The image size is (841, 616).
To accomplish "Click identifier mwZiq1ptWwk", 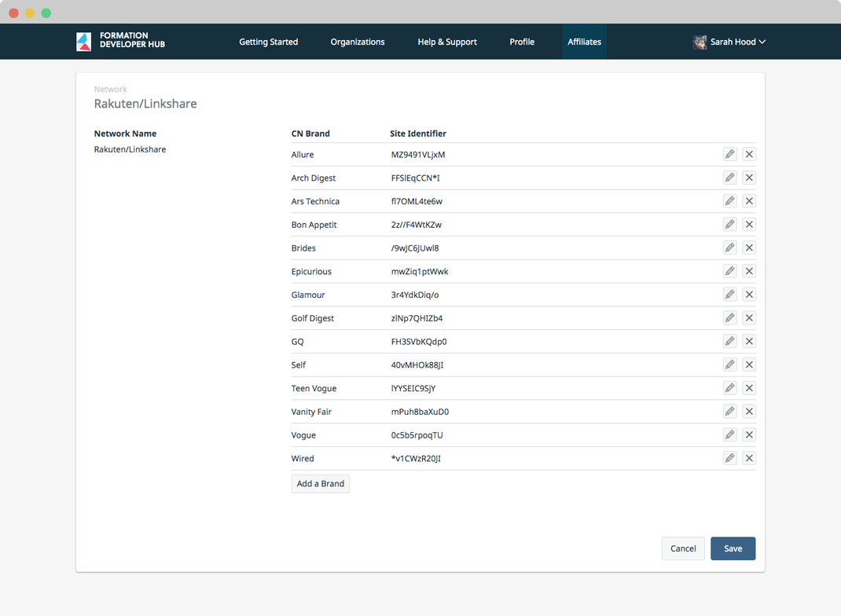I will (x=420, y=271).
